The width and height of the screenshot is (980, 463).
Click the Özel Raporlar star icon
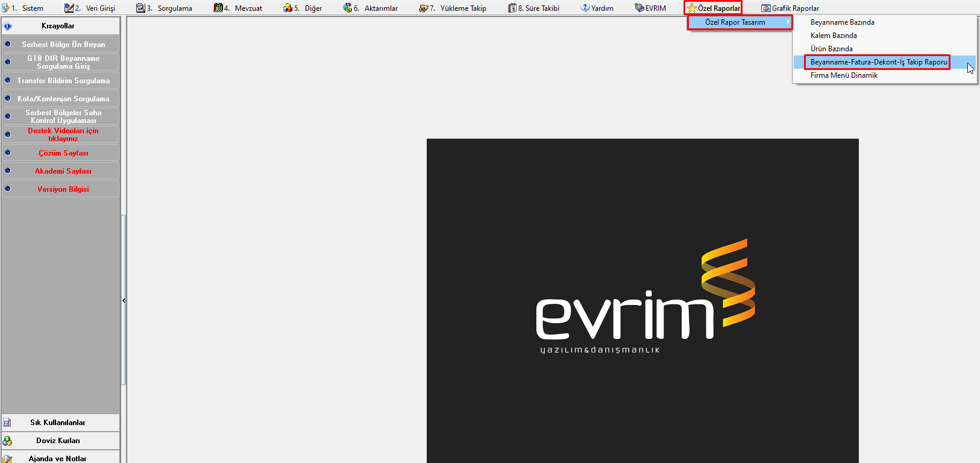coord(692,8)
